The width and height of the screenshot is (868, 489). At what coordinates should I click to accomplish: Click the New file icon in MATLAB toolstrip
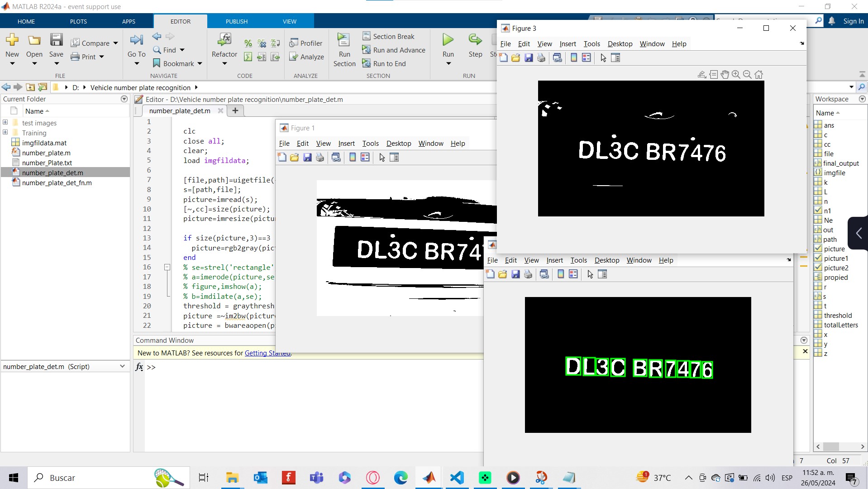(x=12, y=40)
